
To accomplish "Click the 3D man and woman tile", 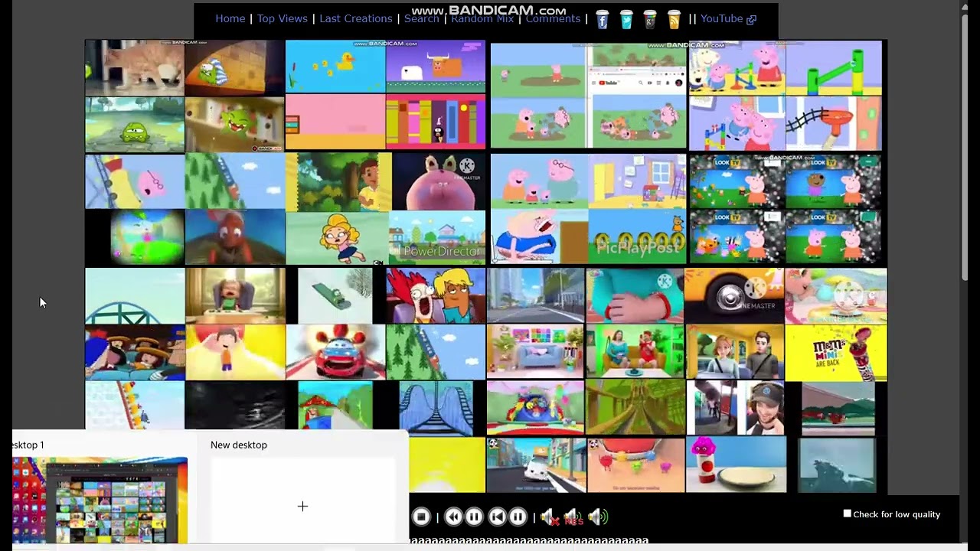I will 734,352.
